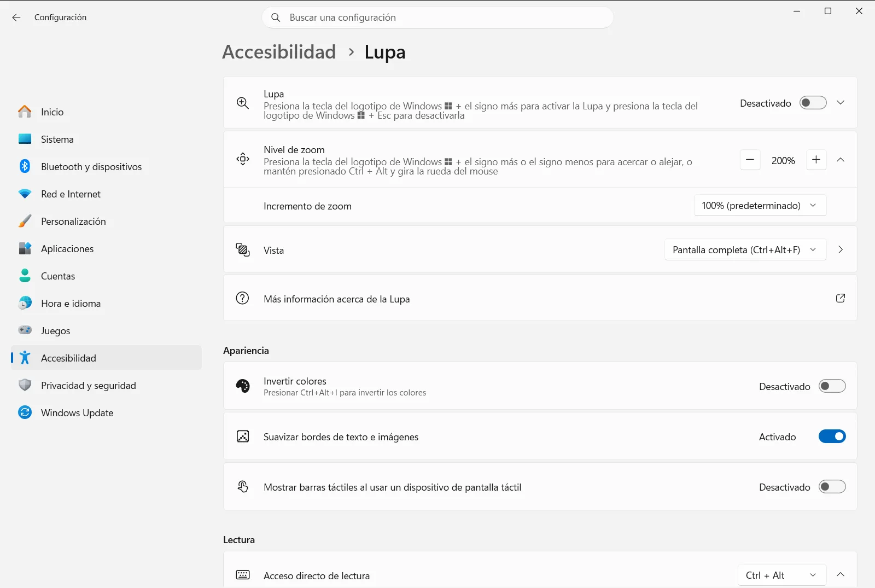Open the Ctrl + Alt shortcut dropdown

tap(782, 575)
